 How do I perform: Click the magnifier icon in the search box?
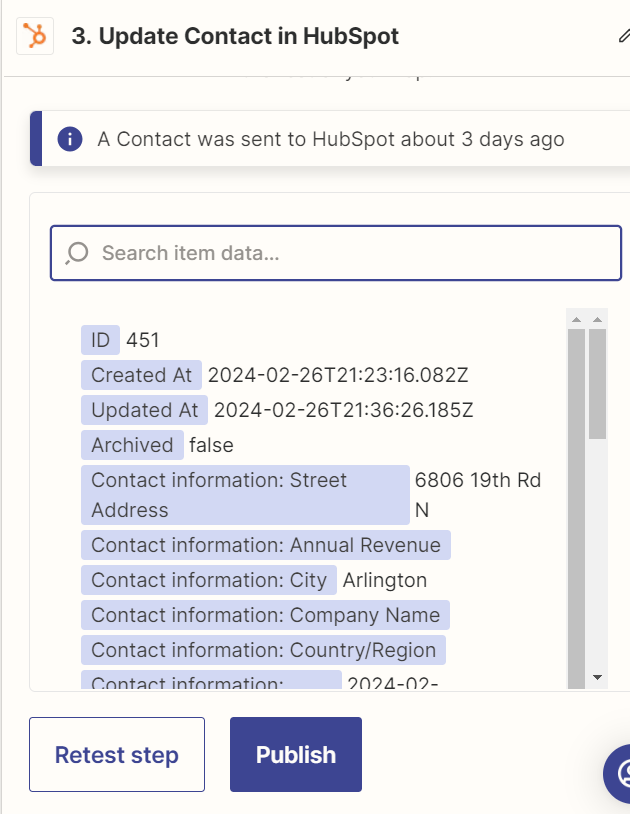coord(77,253)
